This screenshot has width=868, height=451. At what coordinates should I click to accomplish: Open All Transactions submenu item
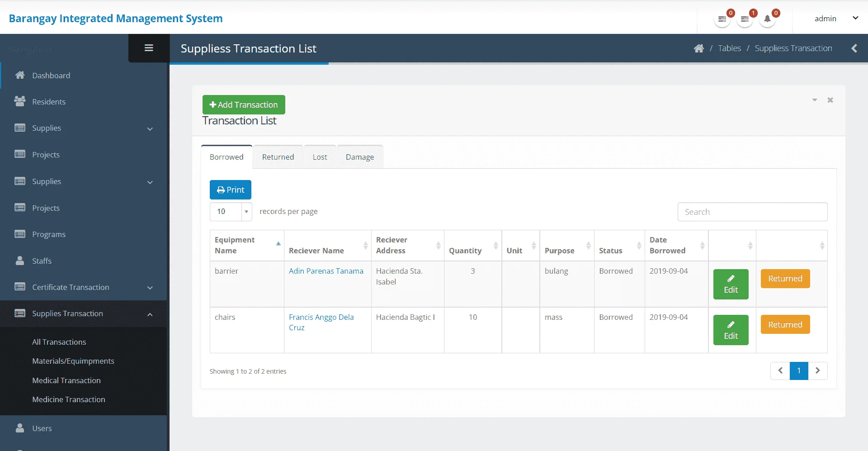click(x=59, y=342)
